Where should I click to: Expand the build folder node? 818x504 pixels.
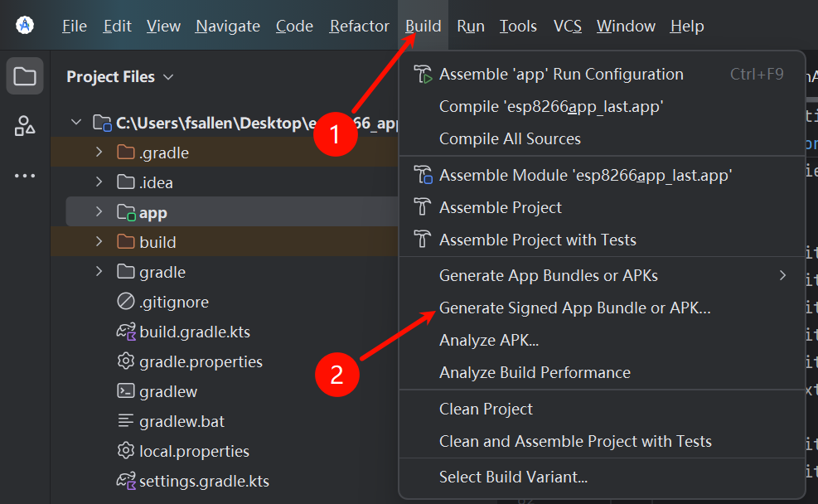(x=99, y=242)
